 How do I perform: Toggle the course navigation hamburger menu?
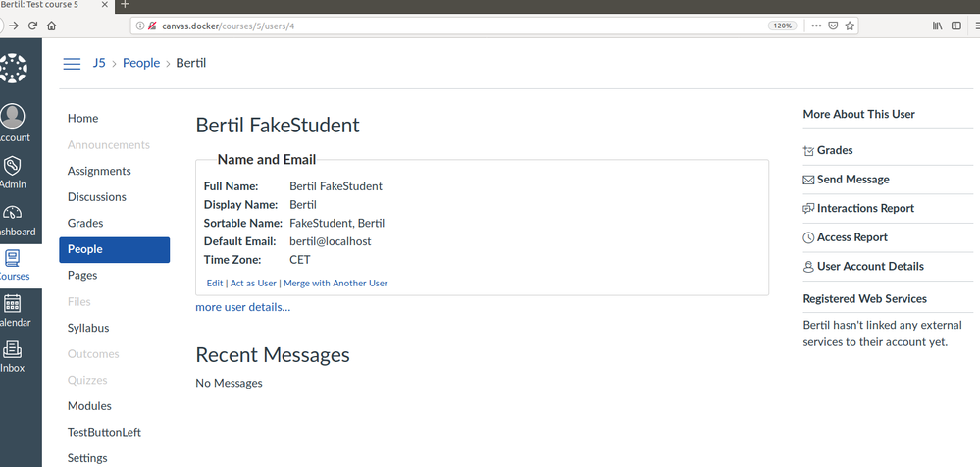pyautogui.click(x=72, y=63)
